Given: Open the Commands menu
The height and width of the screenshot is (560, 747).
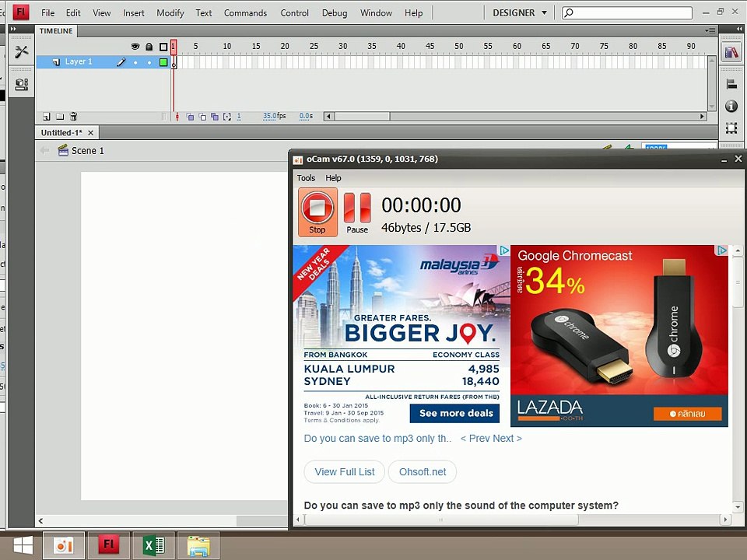Looking at the screenshot, I should coord(245,13).
